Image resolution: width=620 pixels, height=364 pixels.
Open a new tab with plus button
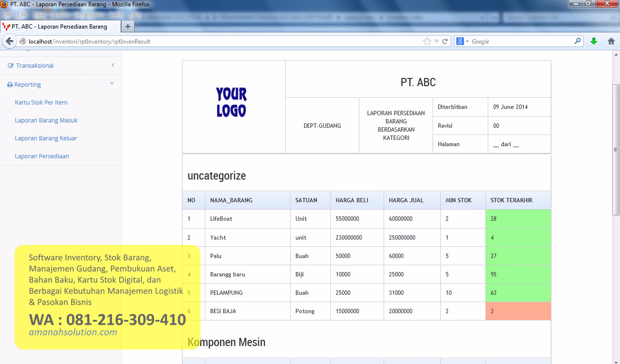tap(127, 27)
